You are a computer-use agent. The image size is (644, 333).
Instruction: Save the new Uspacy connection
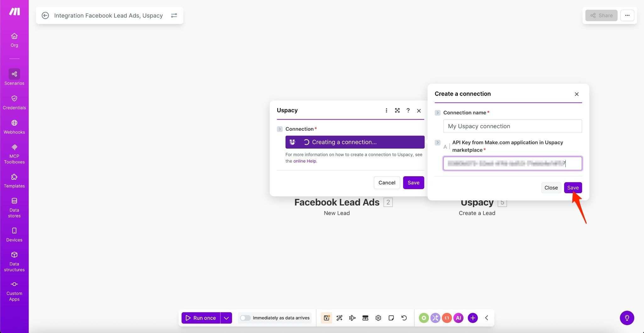[x=573, y=188]
